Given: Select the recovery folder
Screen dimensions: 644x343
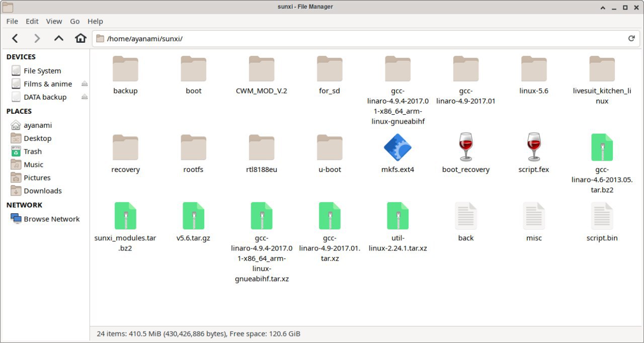Looking at the screenshot, I should [x=125, y=154].
